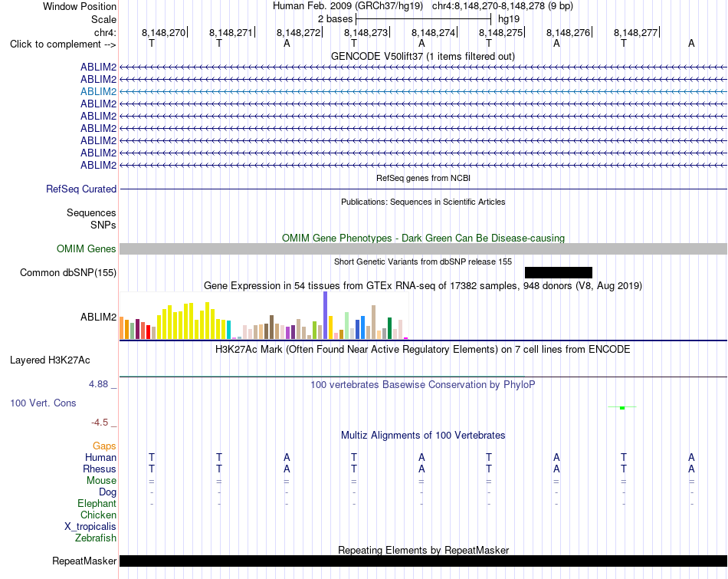Click the ABLIM2 label beside the GTEx bar chart

pos(98,317)
